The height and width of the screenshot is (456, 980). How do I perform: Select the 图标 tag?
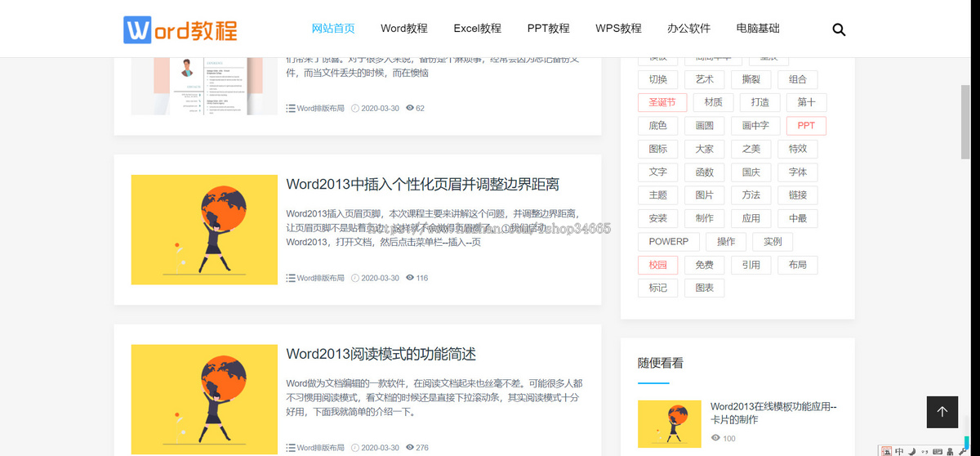[x=658, y=149]
